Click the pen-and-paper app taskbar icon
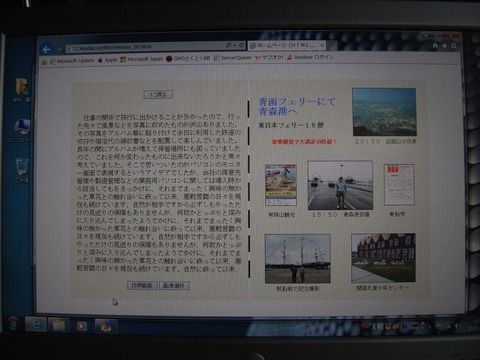 pyautogui.click(x=106, y=326)
